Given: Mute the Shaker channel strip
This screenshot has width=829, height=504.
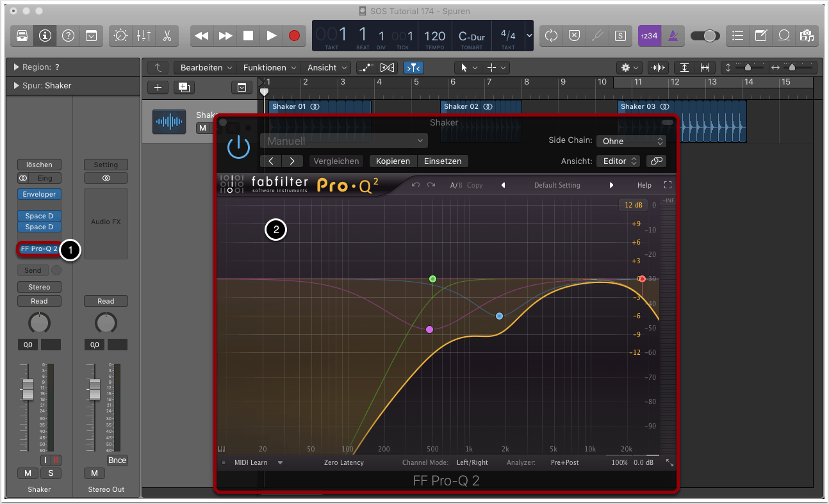Looking at the screenshot, I should tap(28, 473).
